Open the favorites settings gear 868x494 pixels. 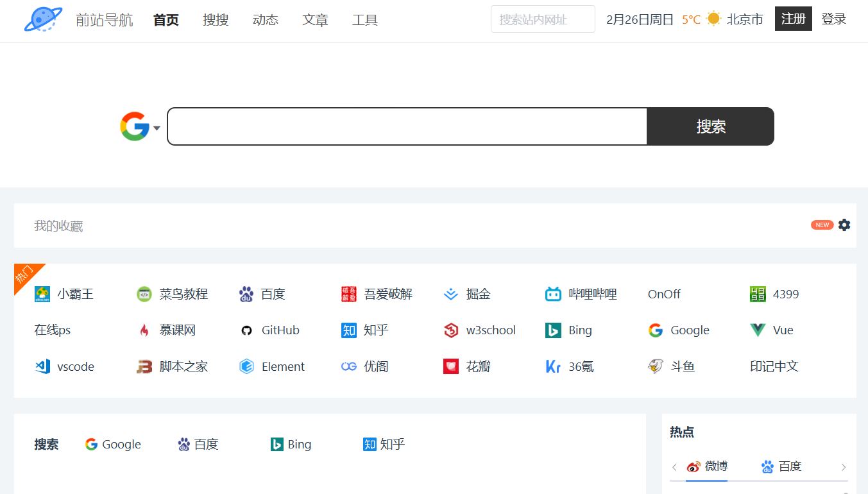tap(844, 225)
